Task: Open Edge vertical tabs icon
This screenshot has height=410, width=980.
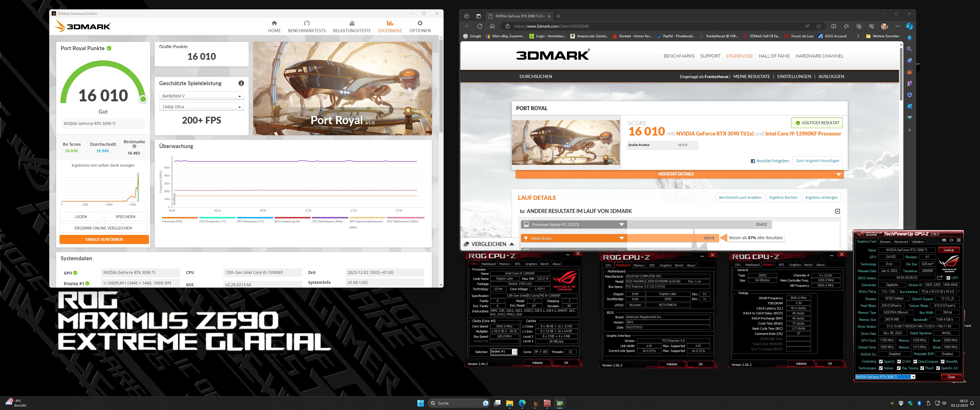Action: coord(479,16)
